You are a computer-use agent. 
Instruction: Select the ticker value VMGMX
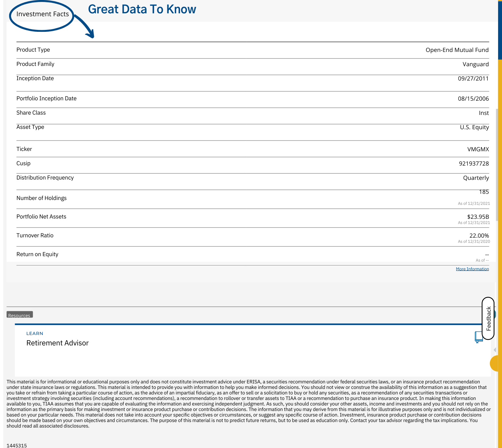tap(478, 149)
